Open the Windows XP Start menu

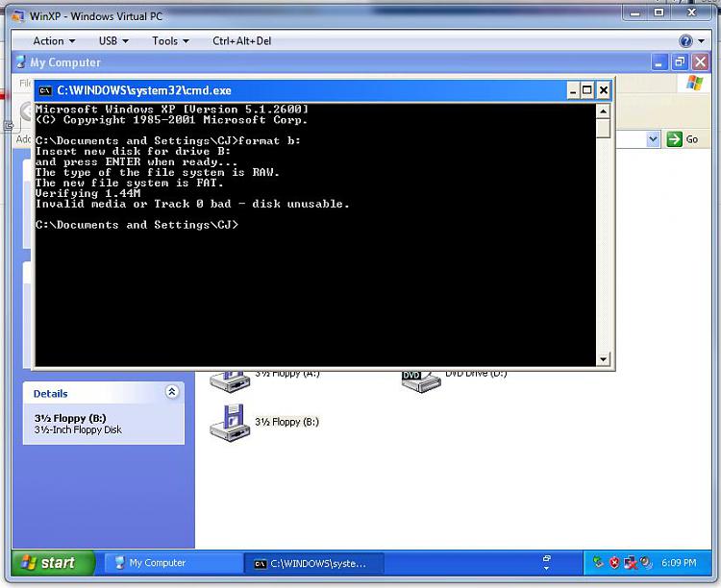(53, 563)
